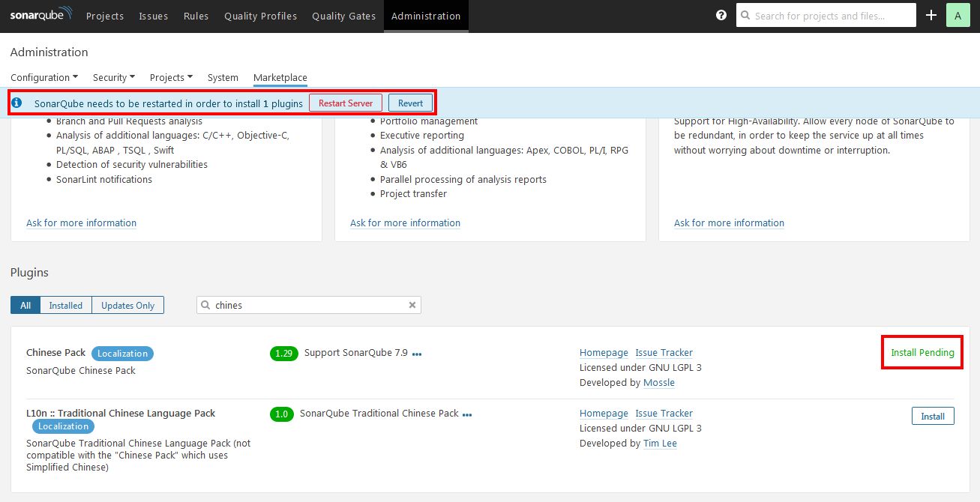Open the user avatar A

pos(958,15)
